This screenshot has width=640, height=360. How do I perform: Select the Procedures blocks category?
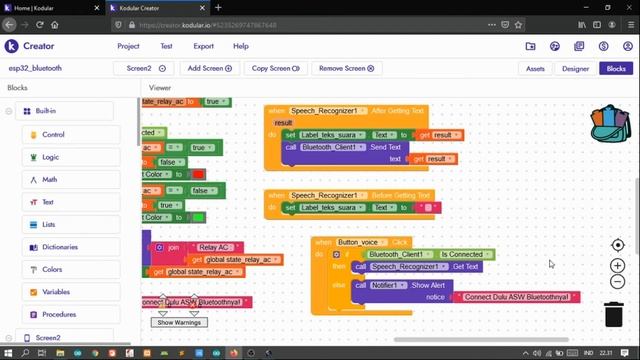(x=71, y=314)
